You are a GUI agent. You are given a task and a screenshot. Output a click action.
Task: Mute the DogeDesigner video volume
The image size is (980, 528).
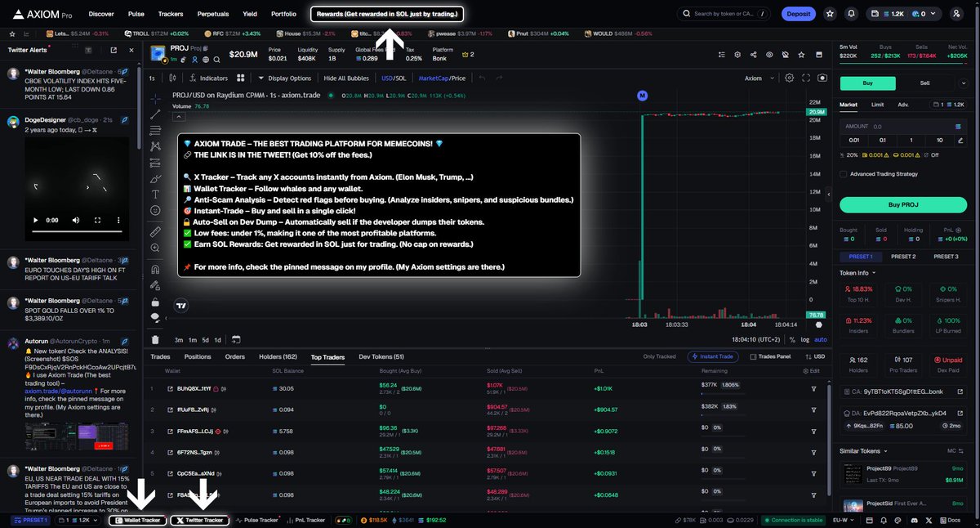(x=76, y=221)
